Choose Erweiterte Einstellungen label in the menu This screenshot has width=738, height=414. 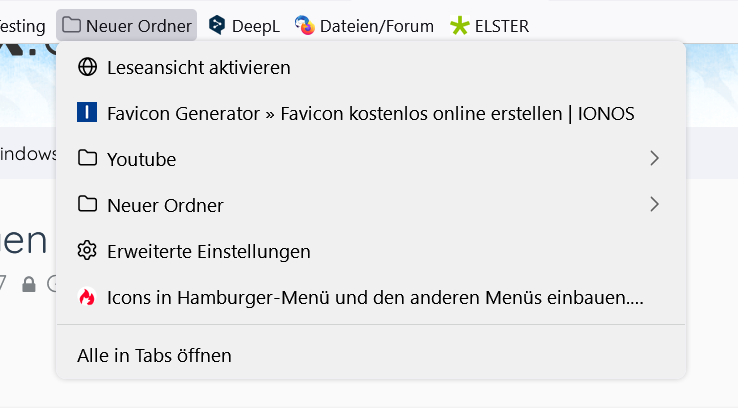(x=208, y=251)
